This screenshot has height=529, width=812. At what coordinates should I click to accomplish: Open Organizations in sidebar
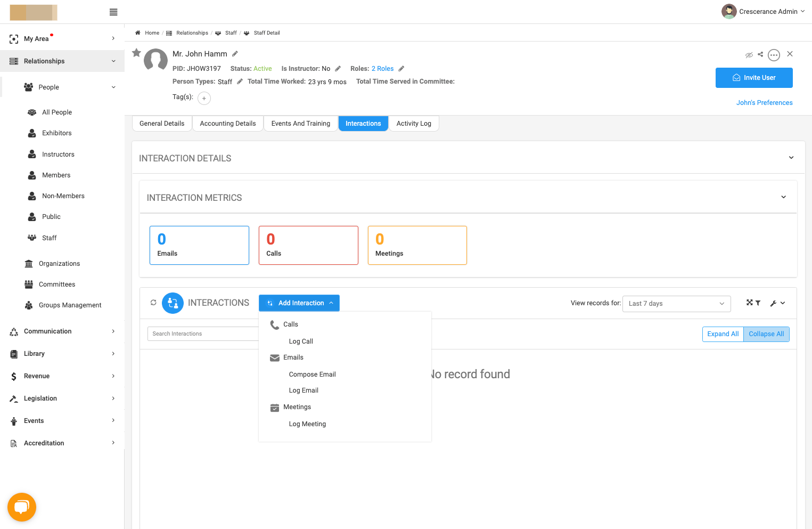[59, 264]
